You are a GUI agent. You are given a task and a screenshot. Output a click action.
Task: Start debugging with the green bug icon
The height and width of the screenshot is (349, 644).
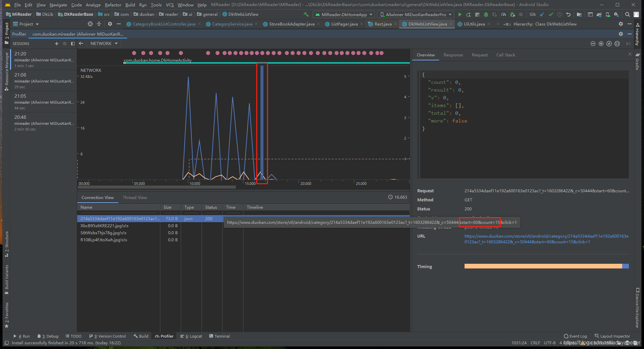[x=486, y=14]
